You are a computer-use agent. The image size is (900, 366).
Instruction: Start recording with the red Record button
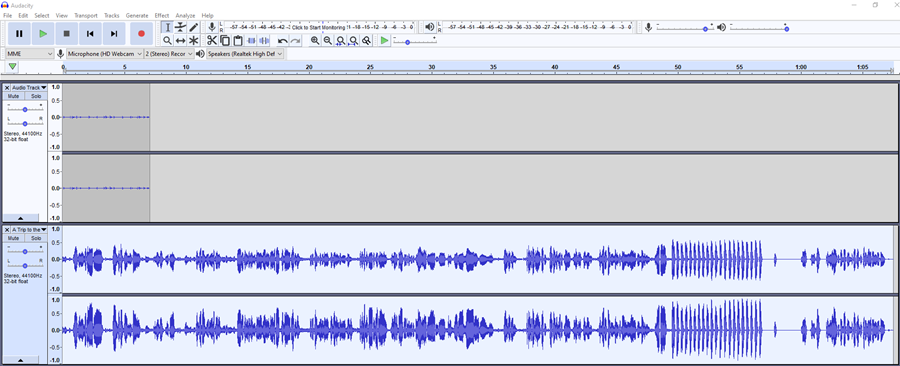coord(141,34)
